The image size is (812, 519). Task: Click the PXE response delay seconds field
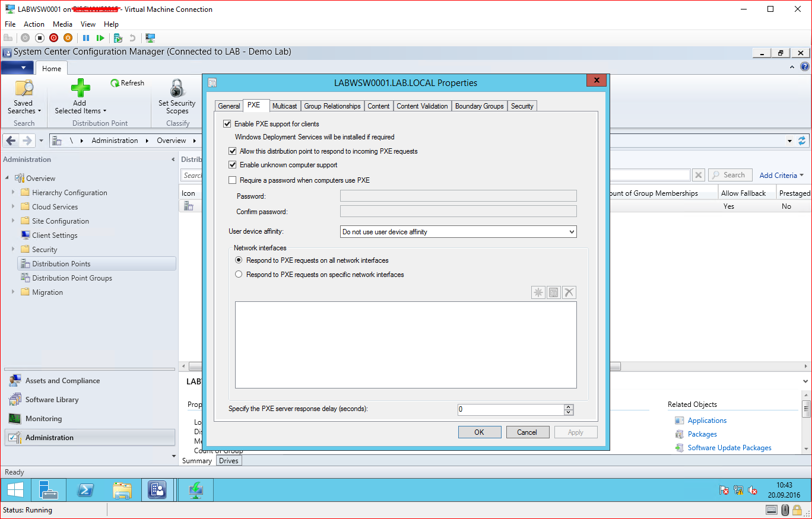coord(510,410)
